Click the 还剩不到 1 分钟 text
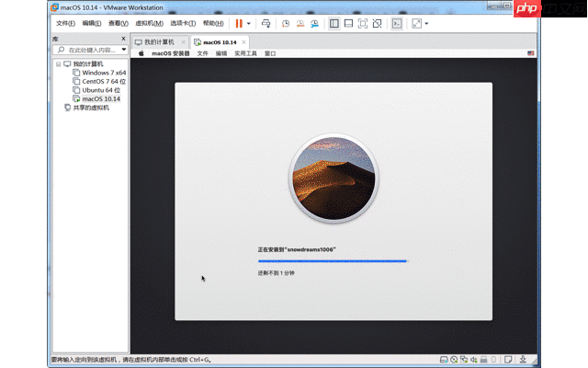This screenshot has width=588, height=368. click(x=276, y=273)
